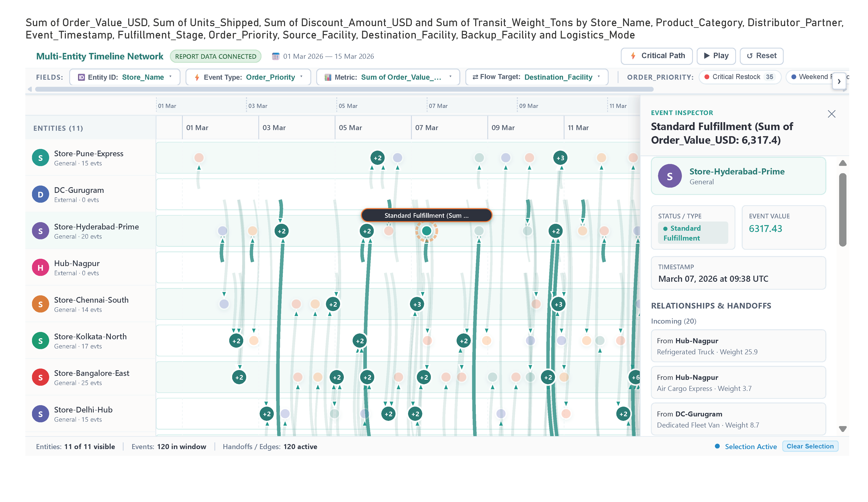Click the highlighted Standard Fulfillment event node
868x502 pixels.
click(x=426, y=231)
